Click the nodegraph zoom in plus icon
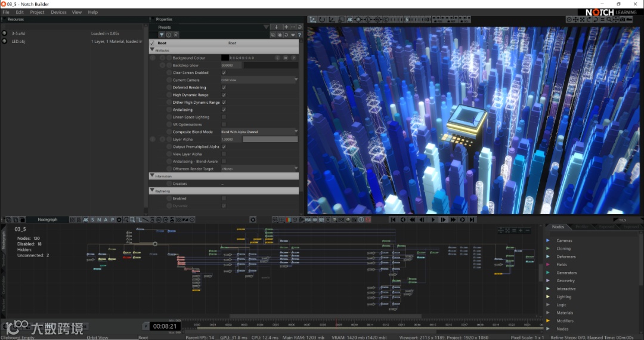 point(521,231)
